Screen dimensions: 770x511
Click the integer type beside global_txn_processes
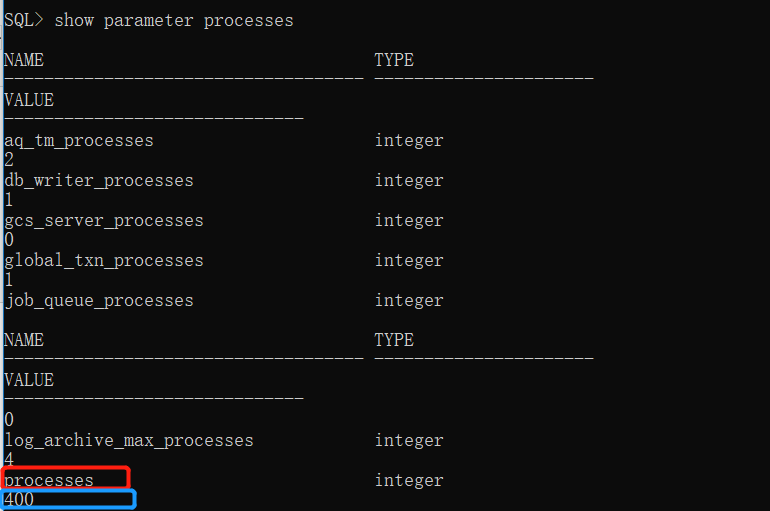click(409, 261)
